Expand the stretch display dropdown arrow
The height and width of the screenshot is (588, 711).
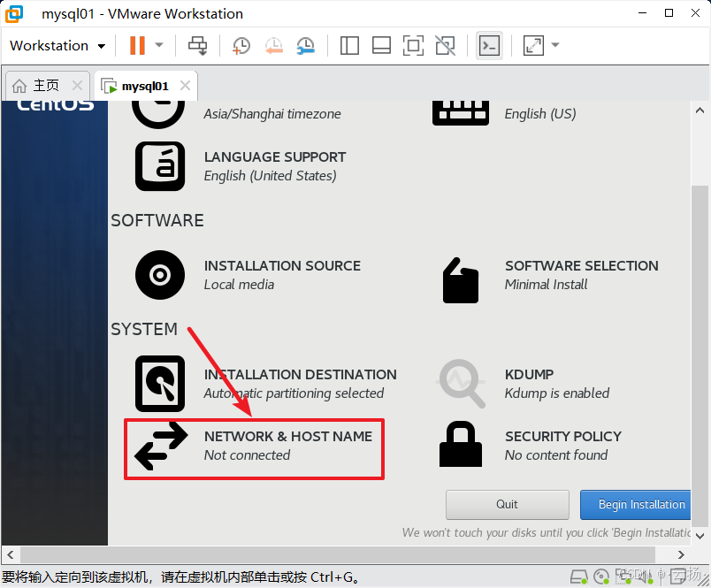coord(555,45)
